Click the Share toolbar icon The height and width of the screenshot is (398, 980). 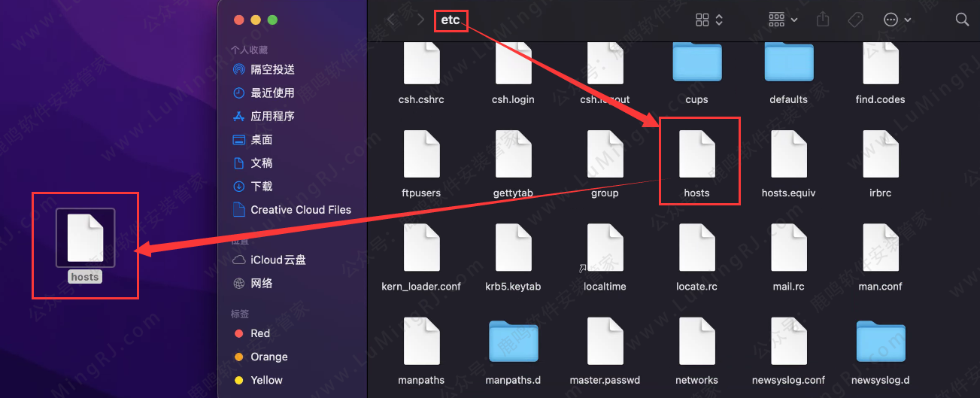[x=823, y=20]
